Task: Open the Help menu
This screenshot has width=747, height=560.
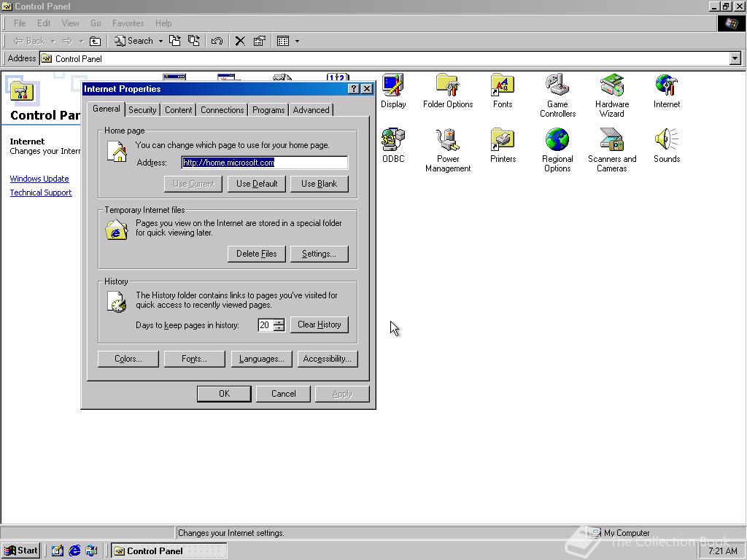Action: tap(163, 23)
